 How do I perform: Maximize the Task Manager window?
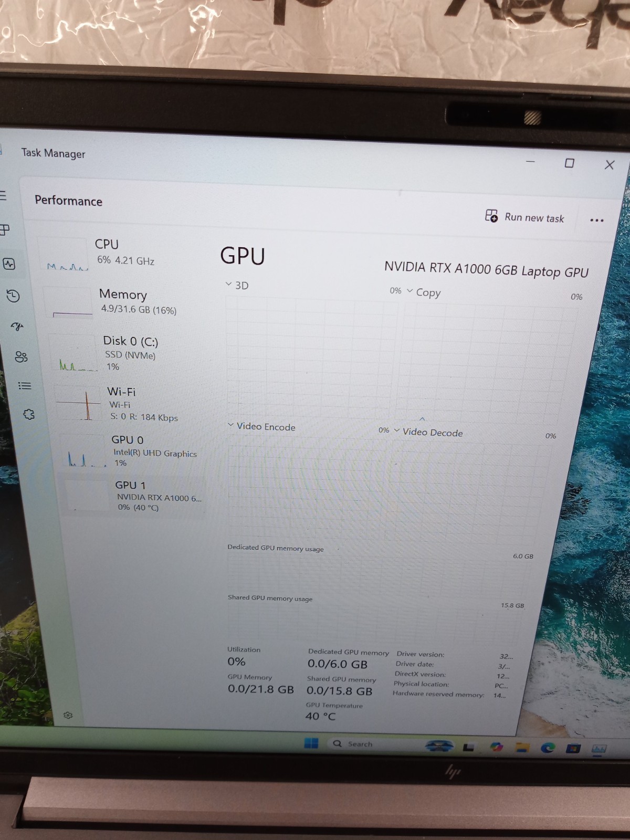pyautogui.click(x=569, y=163)
